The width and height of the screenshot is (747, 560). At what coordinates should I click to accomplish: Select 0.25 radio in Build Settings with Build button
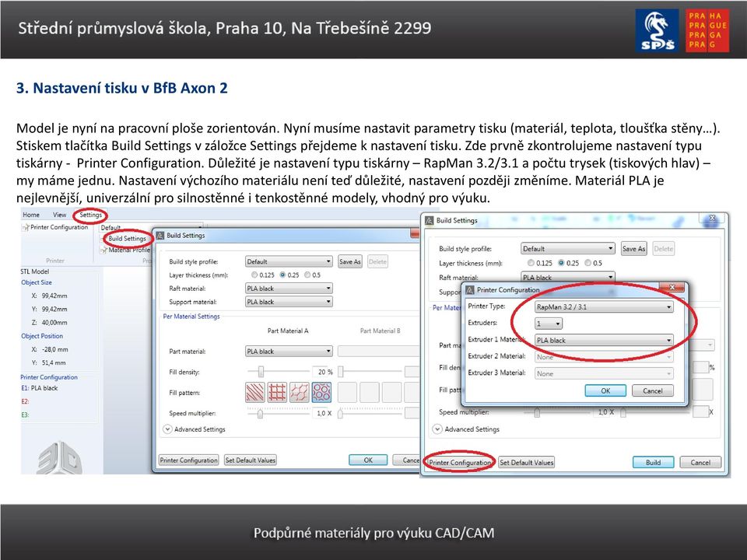[x=561, y=263]
